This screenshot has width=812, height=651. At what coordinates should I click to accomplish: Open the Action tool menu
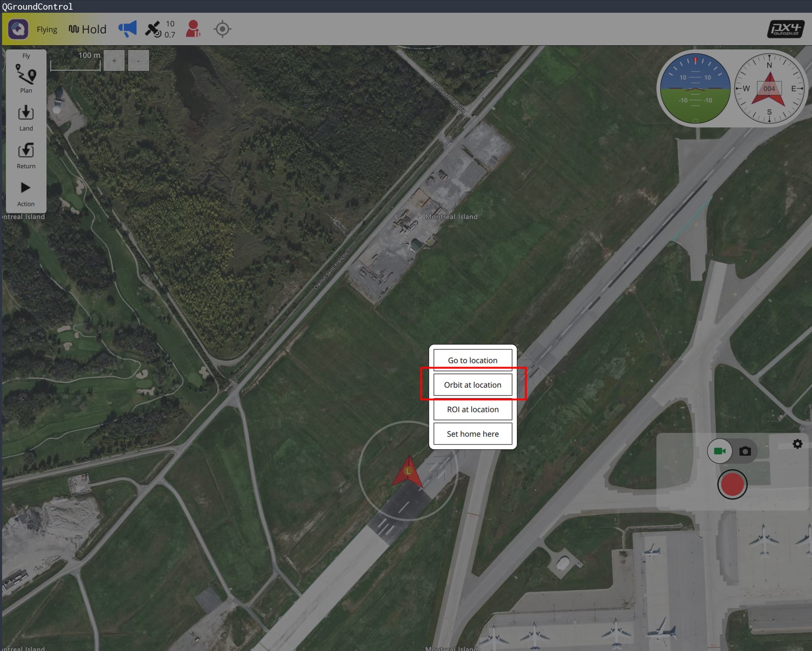[26, 194]
